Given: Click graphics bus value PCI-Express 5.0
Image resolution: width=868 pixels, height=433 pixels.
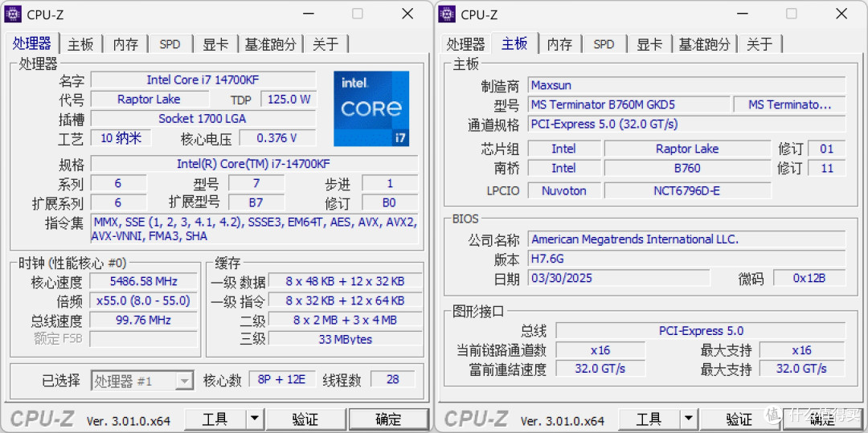Looking at the screenshot, I should (701, 331).
